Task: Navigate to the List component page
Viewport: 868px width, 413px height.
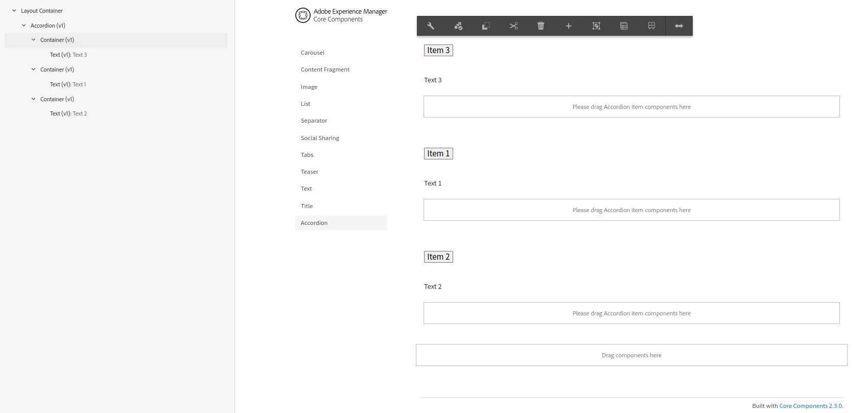Action: pyautogui.click(x=306, y=104)
